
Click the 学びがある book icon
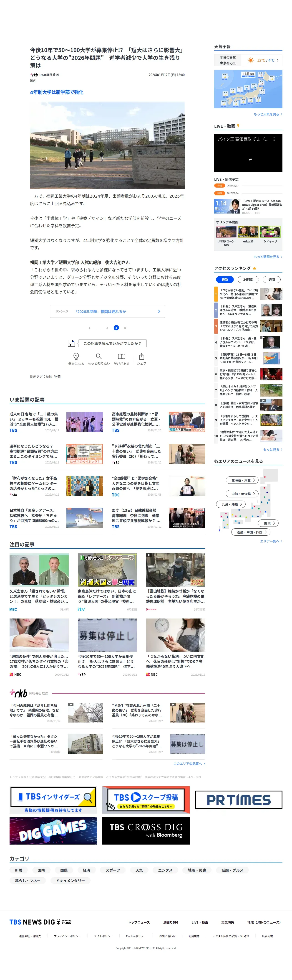122,356
